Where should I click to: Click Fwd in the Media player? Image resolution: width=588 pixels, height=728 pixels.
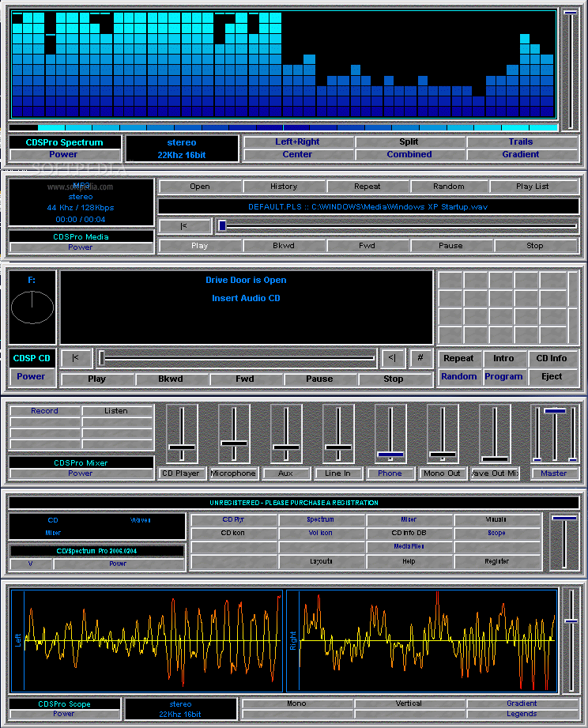click(367, 246)
